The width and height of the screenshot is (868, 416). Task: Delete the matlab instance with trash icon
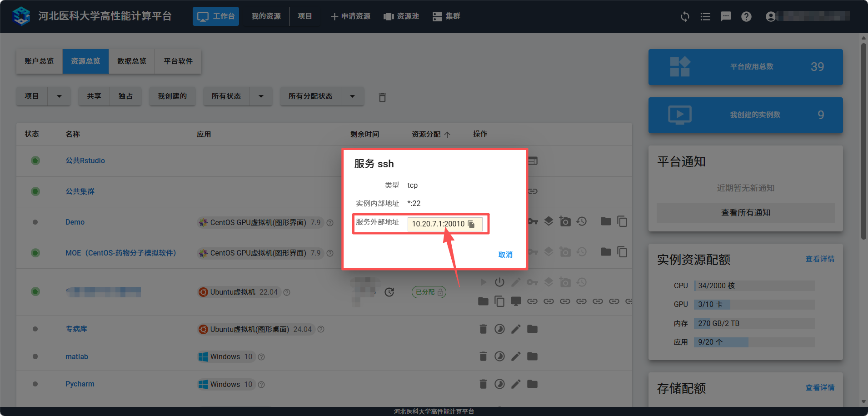483,356
